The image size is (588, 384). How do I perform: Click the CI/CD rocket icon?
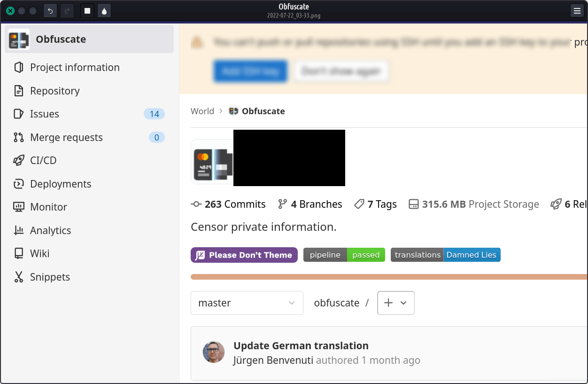tap(19, 160)
